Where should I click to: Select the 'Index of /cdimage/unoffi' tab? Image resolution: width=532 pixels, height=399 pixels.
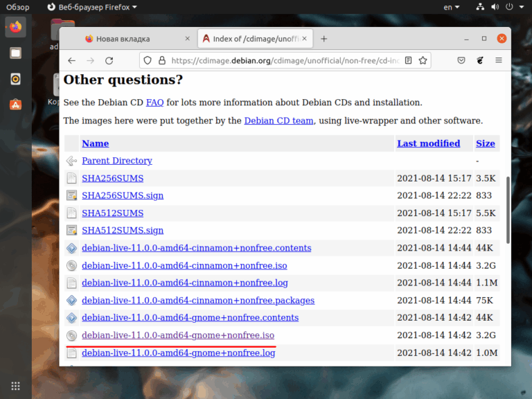click(255, 39)
